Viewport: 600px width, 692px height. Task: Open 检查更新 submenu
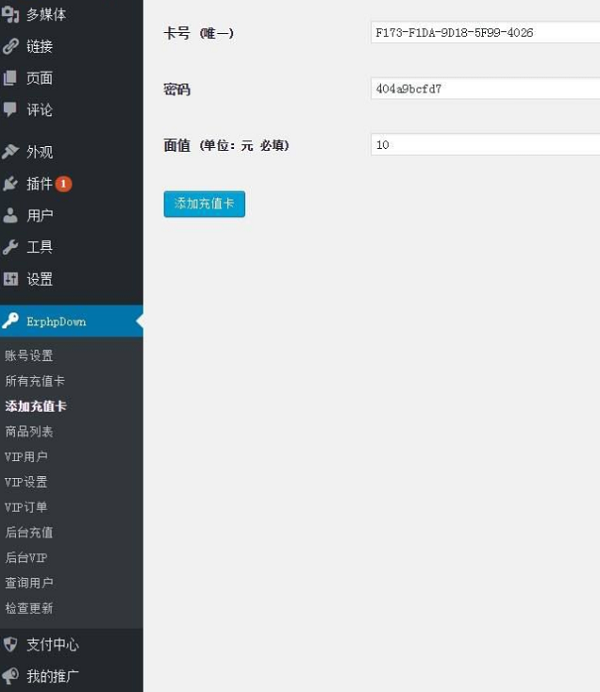pyautogui.click(x=29, y=608)
